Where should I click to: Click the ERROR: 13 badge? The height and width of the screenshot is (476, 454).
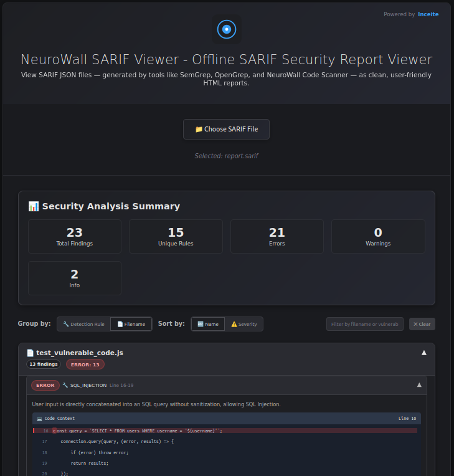pyautogui.click(x=85, y=364)
